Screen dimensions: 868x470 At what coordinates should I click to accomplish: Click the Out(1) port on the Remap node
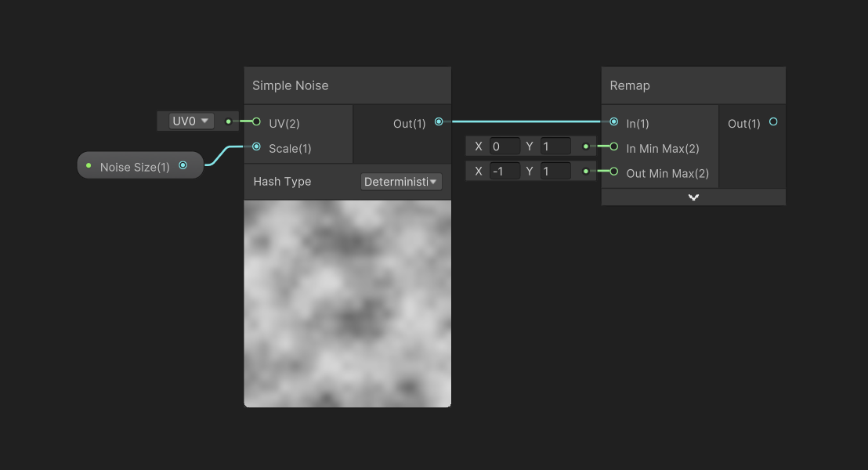pyautogui.click(x=773, y=122)
